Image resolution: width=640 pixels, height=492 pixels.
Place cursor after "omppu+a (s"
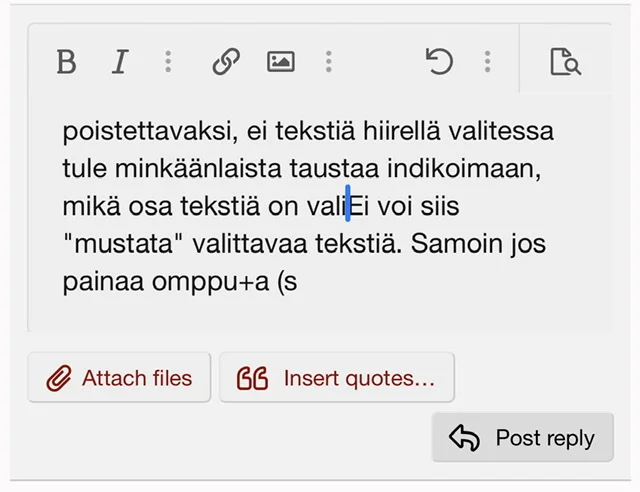tap(298, 282)
